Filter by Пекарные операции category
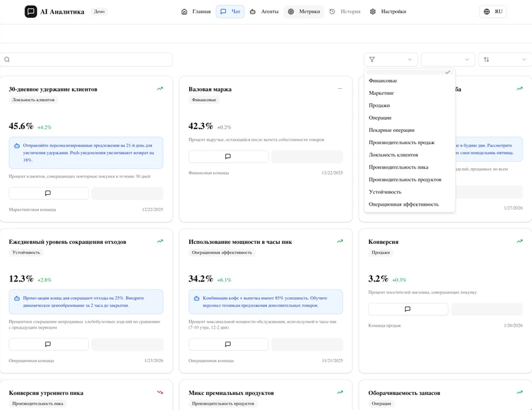The width and height of the screenshot is (532, 410). tap(410, 130)
